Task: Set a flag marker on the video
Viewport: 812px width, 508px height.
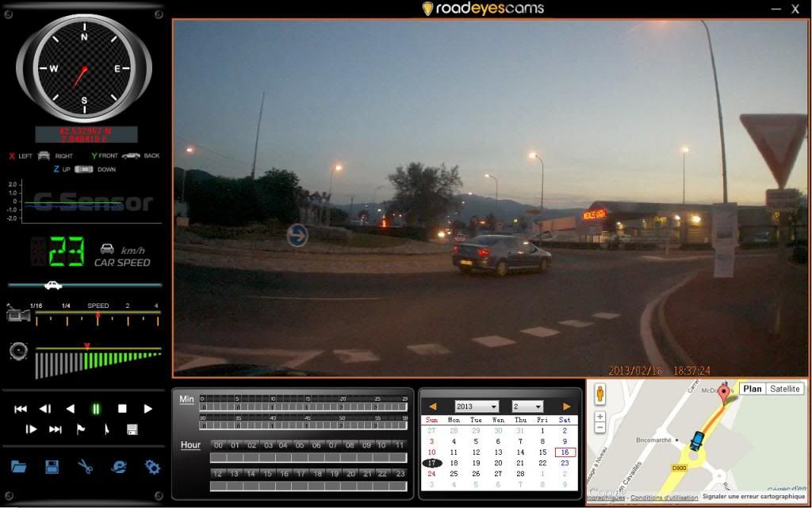Action: (x=82, y=429)
